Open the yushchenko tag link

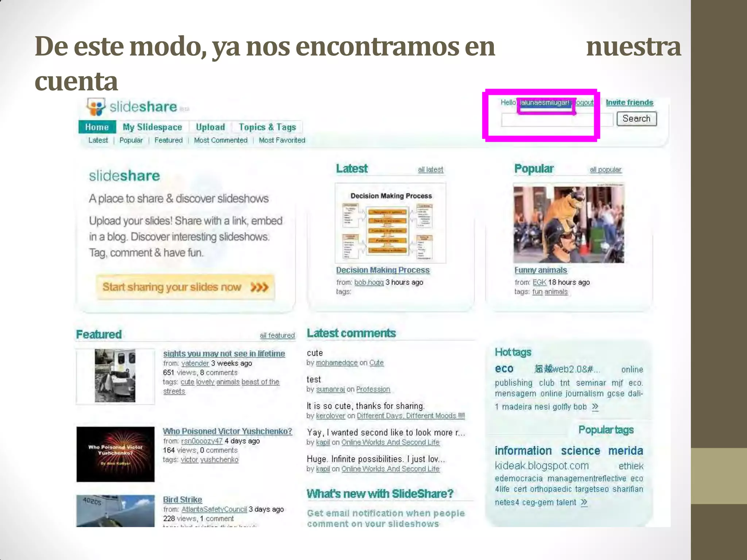[219, 460]
